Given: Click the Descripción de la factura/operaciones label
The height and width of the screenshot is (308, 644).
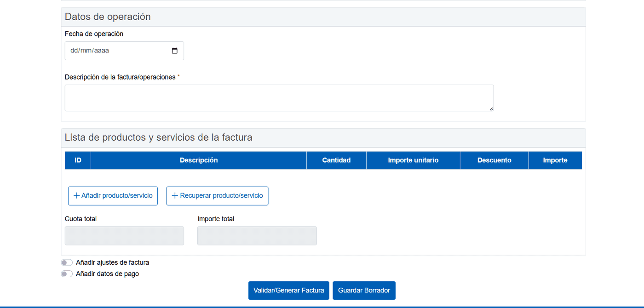Looking at the screenshot, I should 120,77.
